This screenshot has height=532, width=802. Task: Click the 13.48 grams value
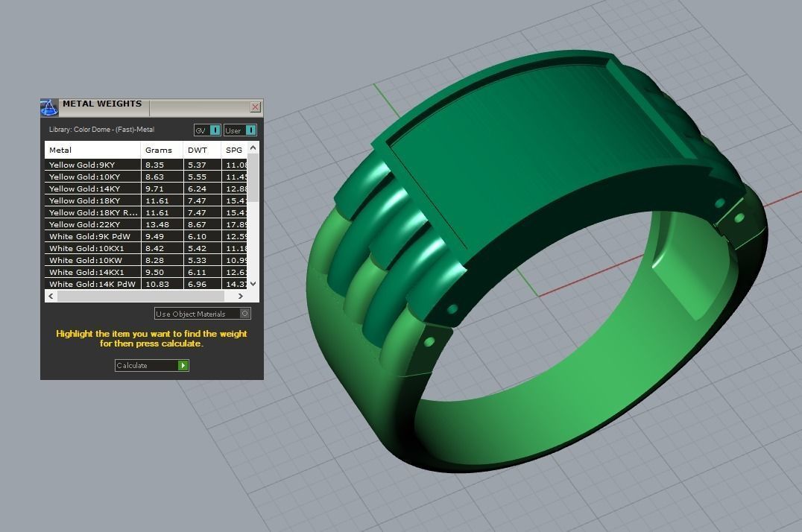(157, 224)
